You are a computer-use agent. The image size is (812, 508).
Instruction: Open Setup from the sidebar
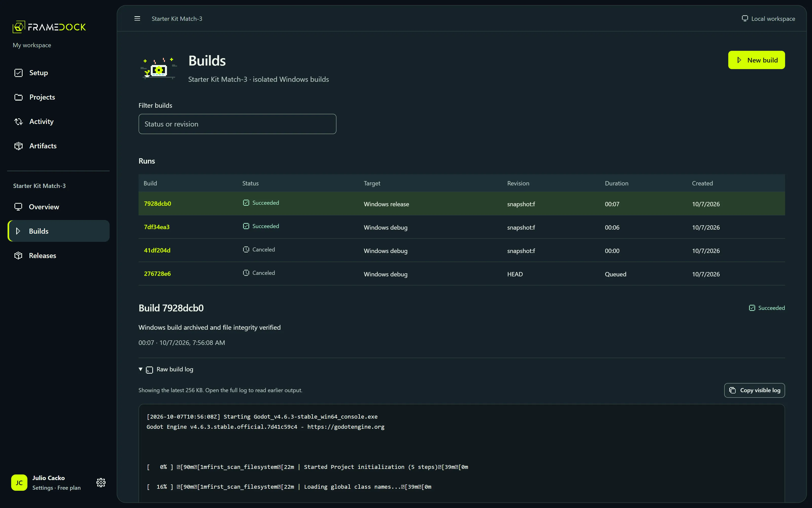[58, 73]
